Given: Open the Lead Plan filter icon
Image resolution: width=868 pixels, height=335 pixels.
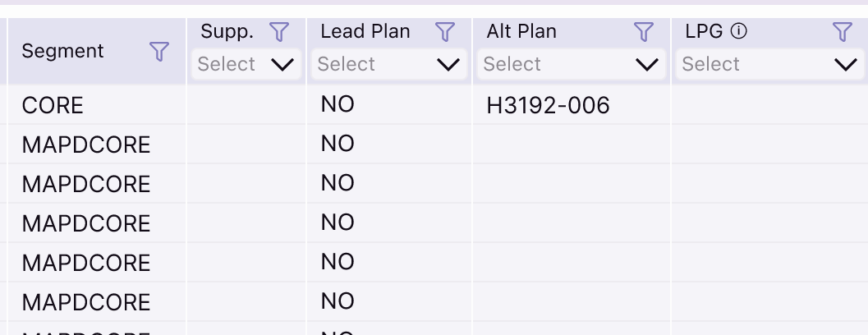Looking at the screenshot, I should (x=445, y=32).
